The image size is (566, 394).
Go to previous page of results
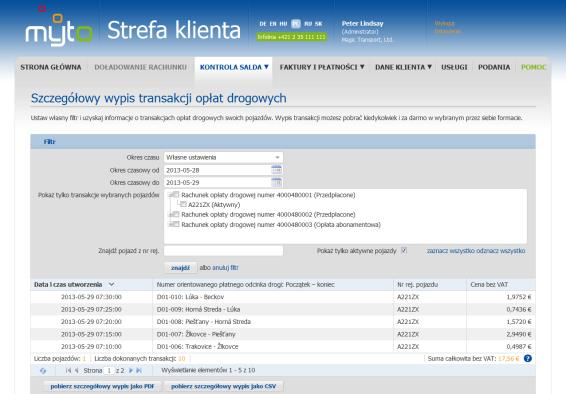click(77, 371)
